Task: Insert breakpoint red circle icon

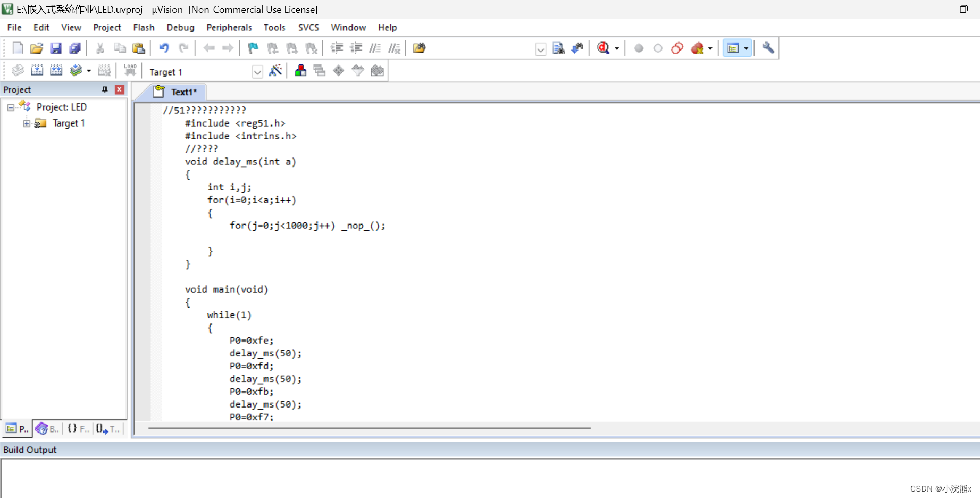Action: (639, 48)
